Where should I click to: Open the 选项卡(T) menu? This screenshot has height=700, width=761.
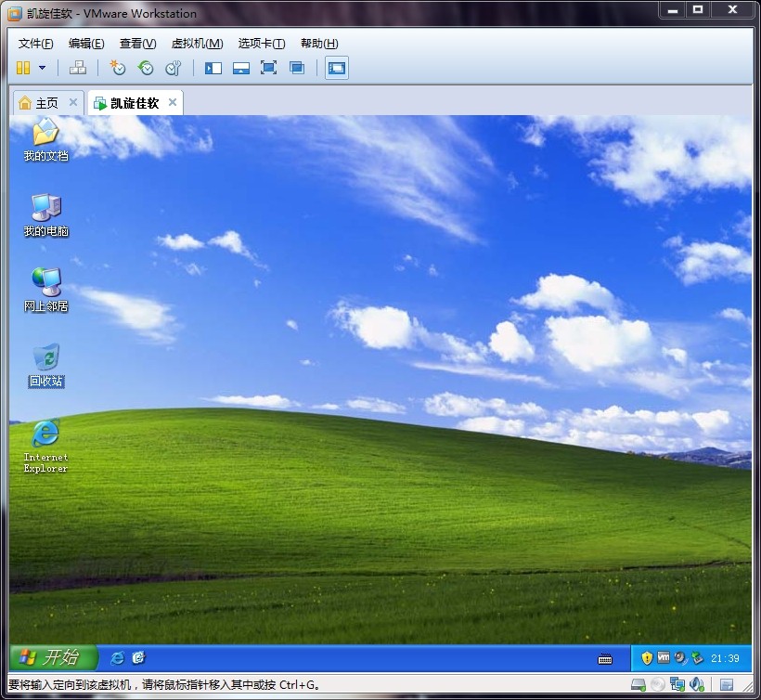(262, 44)
